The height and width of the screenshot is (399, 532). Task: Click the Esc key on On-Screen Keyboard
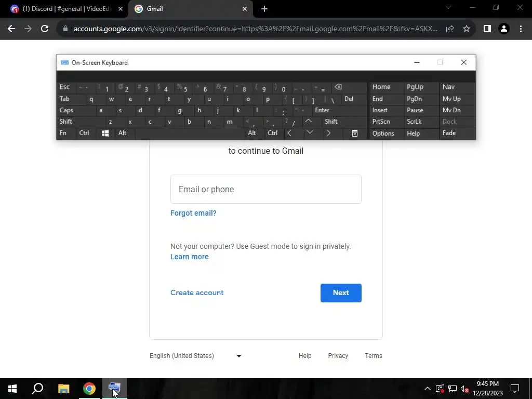pos(66,87)
